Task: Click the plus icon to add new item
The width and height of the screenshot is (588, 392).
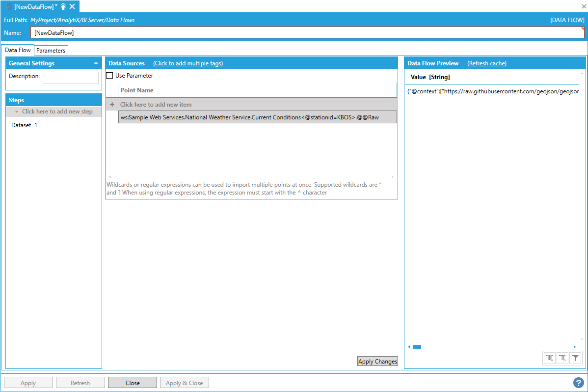Action: point(112,105)
